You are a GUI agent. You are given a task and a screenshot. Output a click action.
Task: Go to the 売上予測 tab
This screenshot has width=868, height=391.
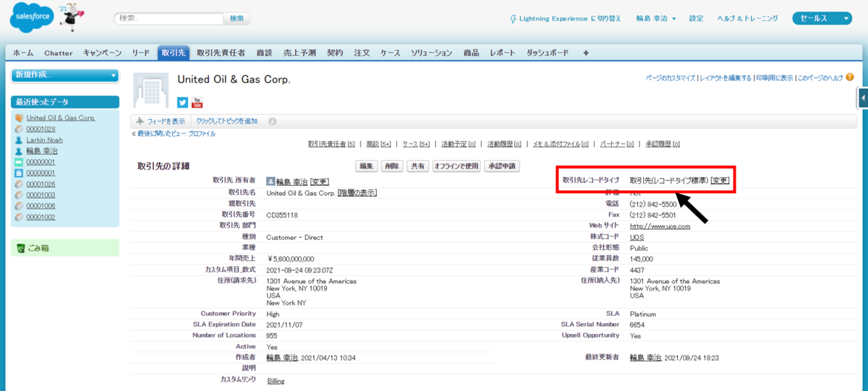(x=299, y=53)
